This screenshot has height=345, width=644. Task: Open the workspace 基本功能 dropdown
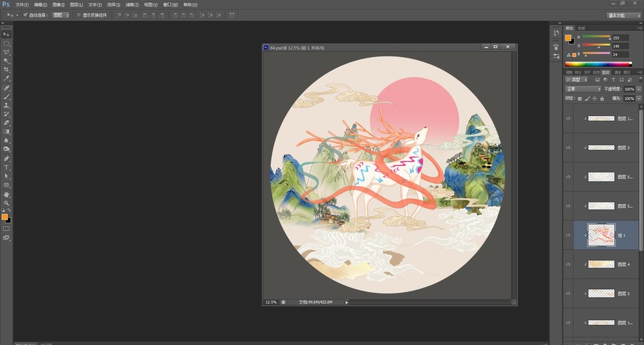click(623, 15)
